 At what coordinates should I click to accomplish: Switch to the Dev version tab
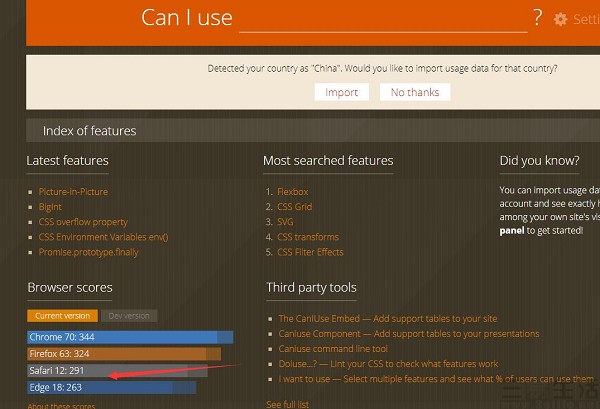(x=129, y=316)
